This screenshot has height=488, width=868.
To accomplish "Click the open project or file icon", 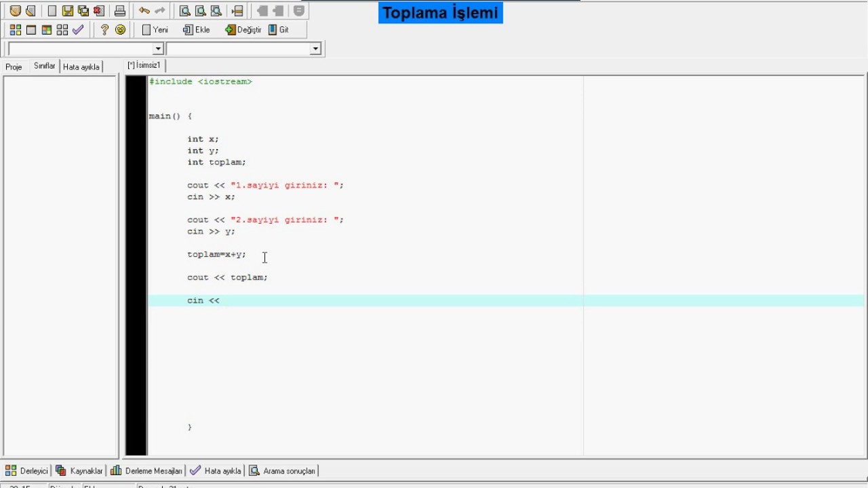I will (15, 11).
